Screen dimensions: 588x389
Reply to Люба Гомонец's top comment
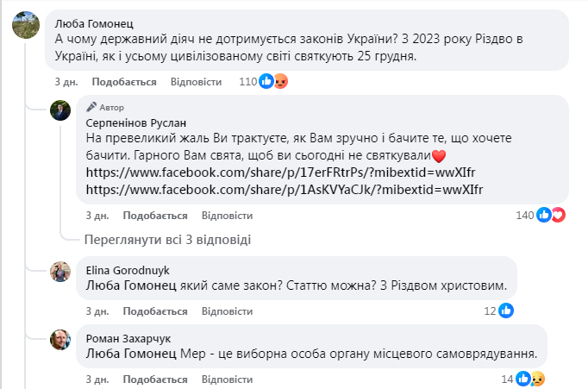[196, 82]
